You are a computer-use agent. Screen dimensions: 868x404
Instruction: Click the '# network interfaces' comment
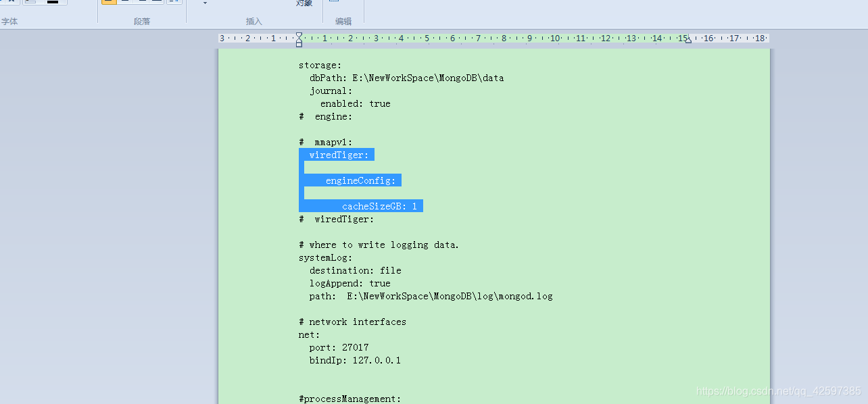point(353,322)
